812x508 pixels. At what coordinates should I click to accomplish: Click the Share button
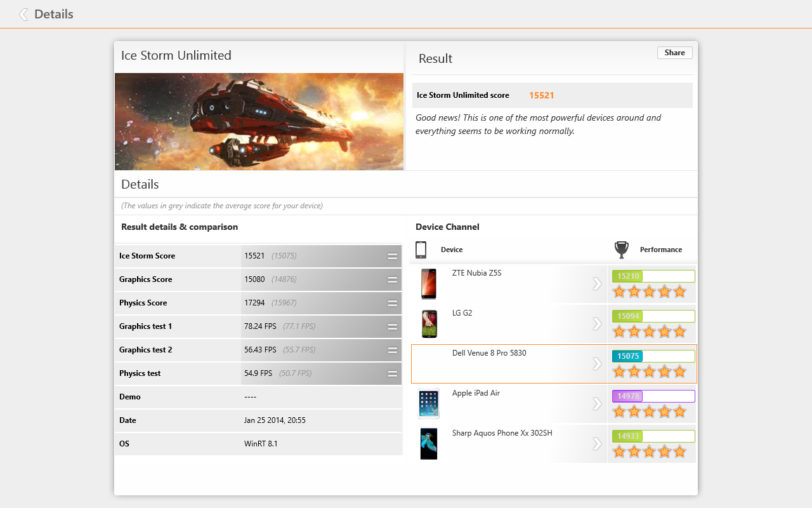(675, 53)
